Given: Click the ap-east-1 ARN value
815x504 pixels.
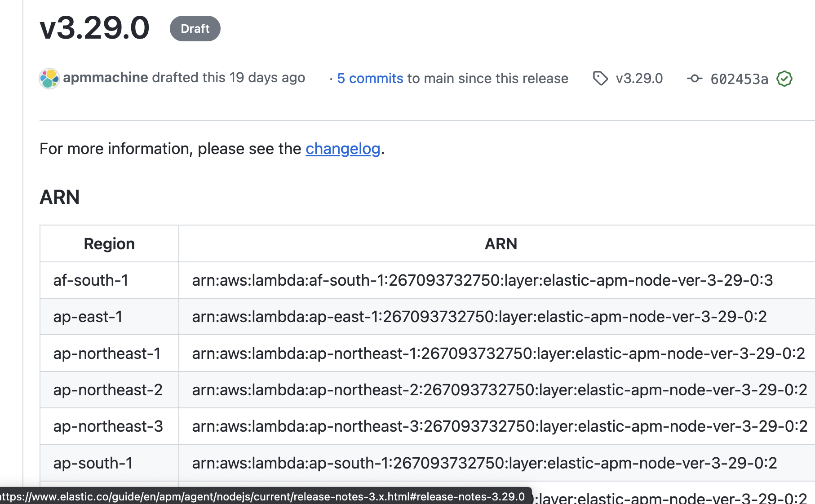Looking at the screenshot, I should pyautogui.click(x=479, y=317).
